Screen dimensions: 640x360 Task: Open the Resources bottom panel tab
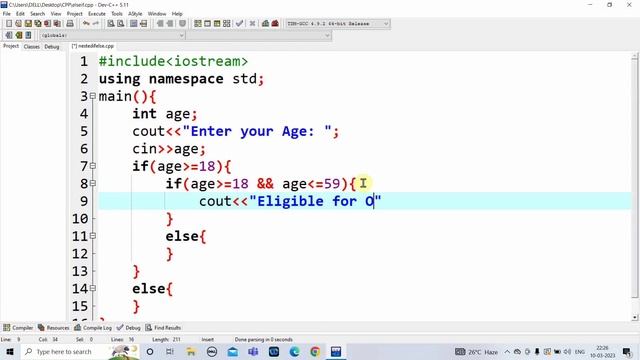tap(53, 328)
